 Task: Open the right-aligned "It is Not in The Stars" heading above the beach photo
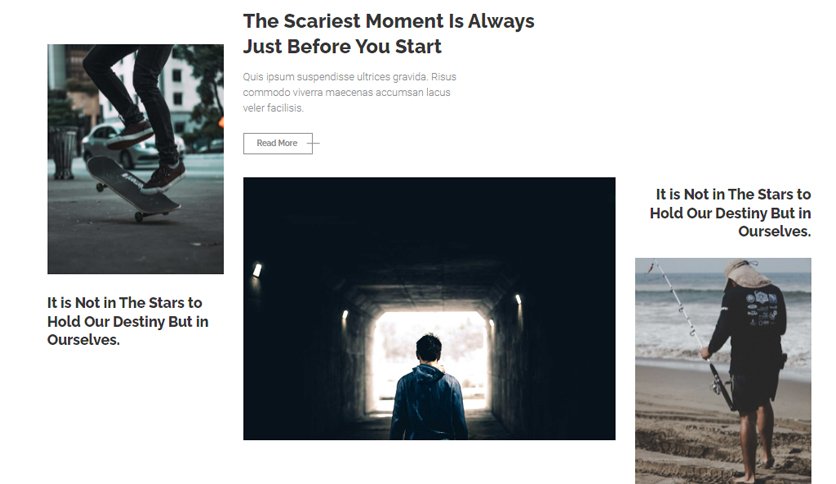730,213
